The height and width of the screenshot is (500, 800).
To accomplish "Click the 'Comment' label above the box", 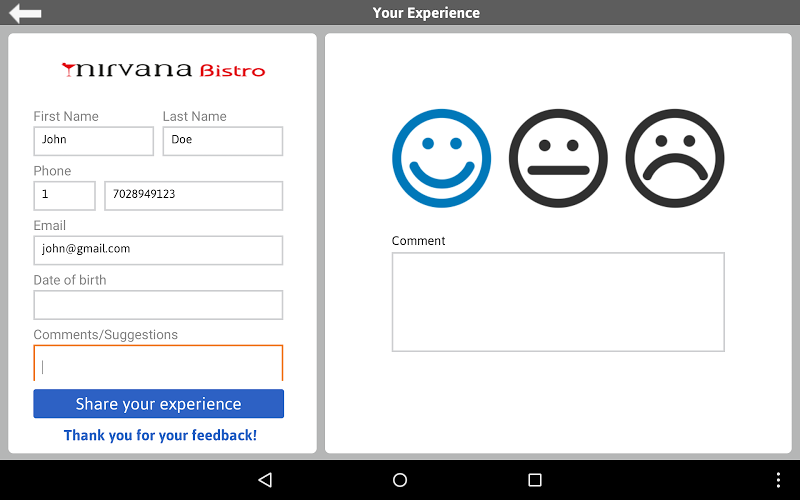I will tap(418, 241).
